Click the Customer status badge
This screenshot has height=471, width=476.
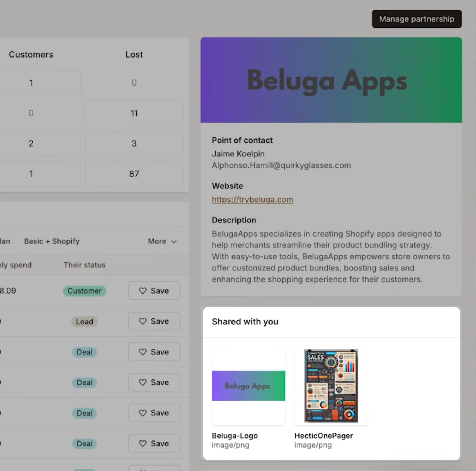point(84,291)
